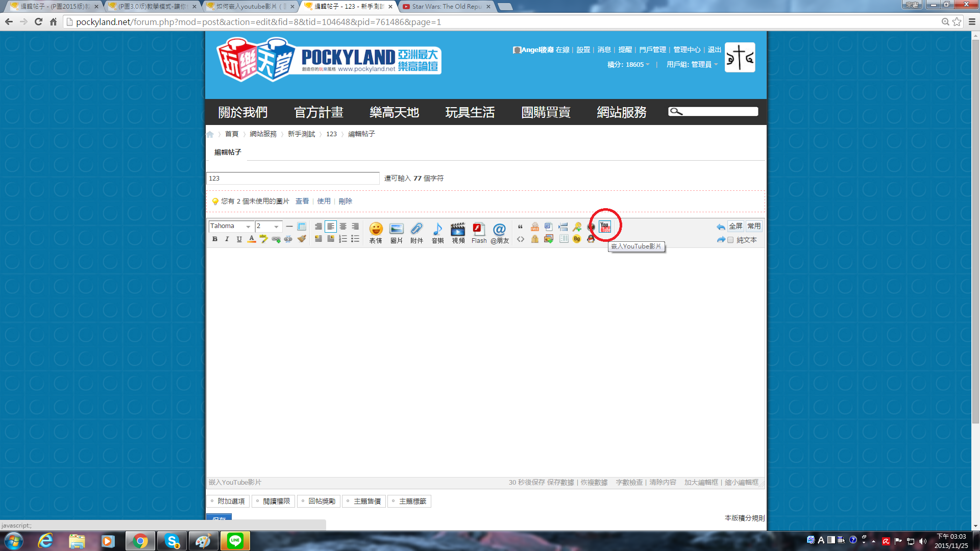
Task: Expand the 用戶組 管理員 dropdown
Action: click(x=692, y=65)
